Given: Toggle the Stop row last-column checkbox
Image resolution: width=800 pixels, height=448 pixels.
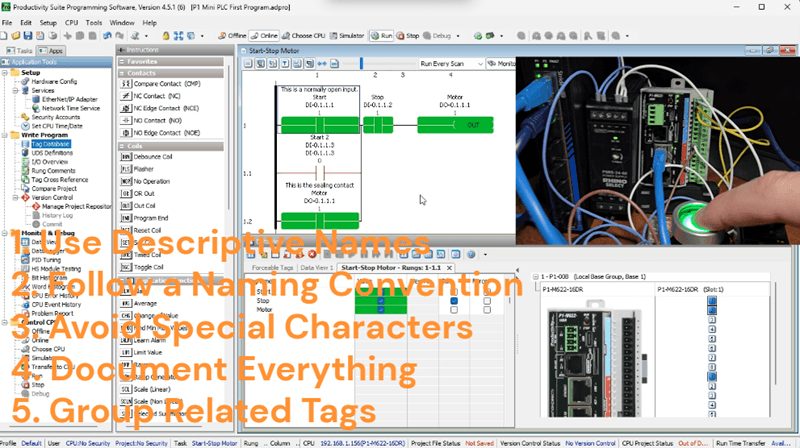Looking at the screenshot, I should [487, 301].
